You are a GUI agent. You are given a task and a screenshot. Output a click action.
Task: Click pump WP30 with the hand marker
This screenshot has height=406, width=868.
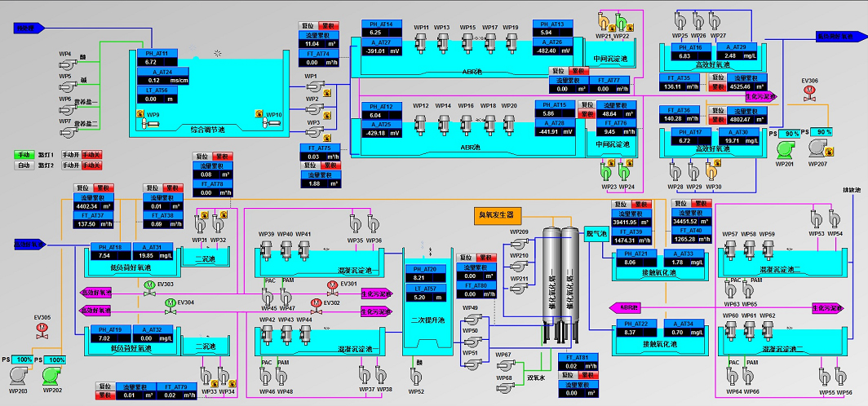[x=712, y=170]
